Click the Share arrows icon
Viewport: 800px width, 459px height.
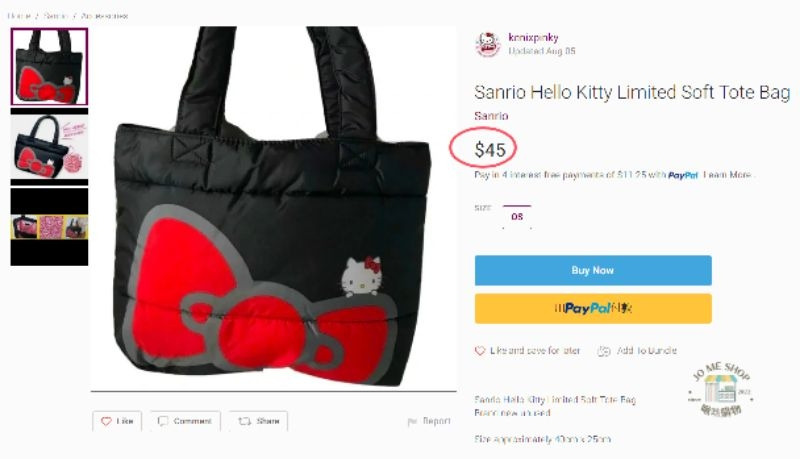(x=242, y=422)
